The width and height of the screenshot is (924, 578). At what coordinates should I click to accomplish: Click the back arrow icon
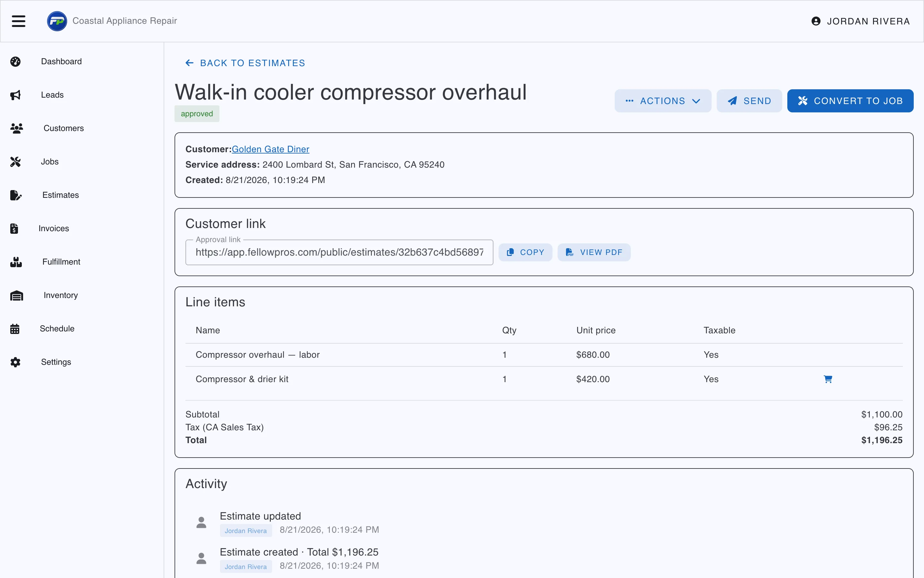coord(189,63)
